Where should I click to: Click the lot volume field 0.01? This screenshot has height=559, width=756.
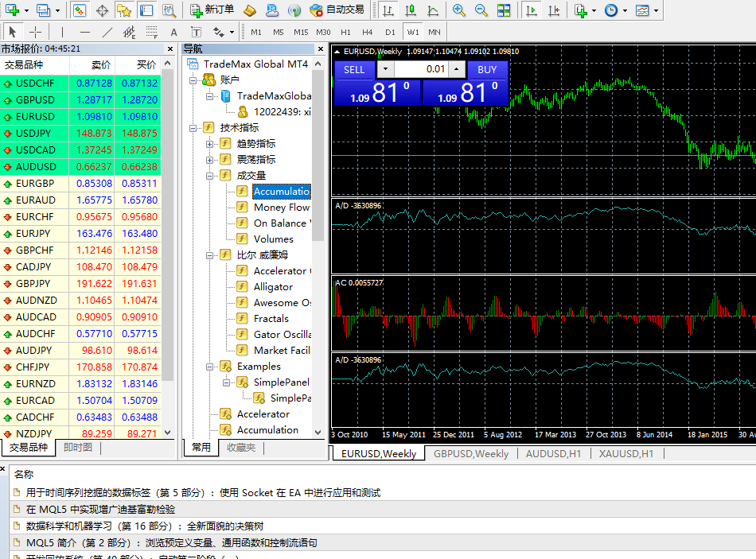coord(420,69)
